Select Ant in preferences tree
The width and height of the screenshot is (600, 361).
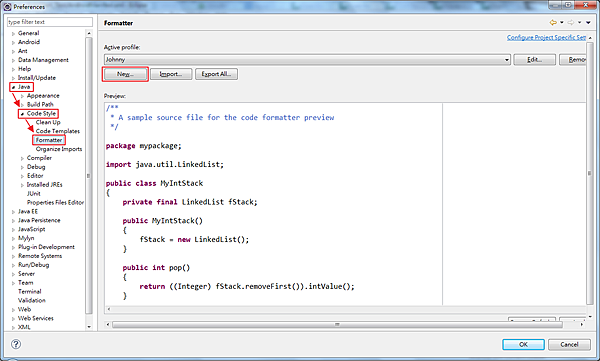pos(23,51)
